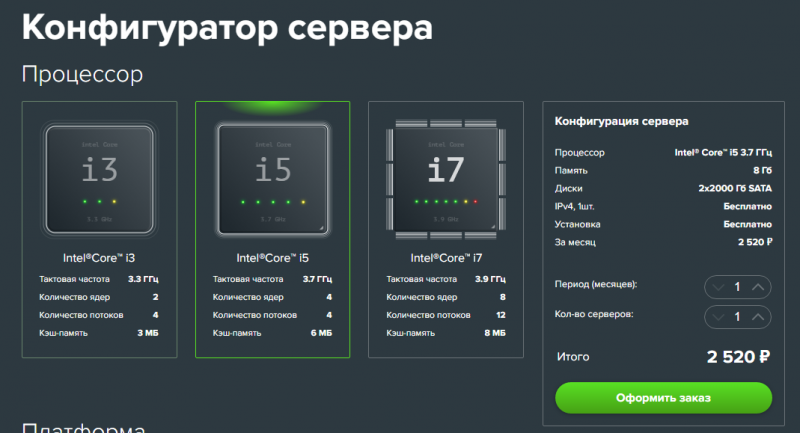The image size is (800, 433).
Task: Click the i5 card's 3.7 ГГц clock value
Action: 317,279
